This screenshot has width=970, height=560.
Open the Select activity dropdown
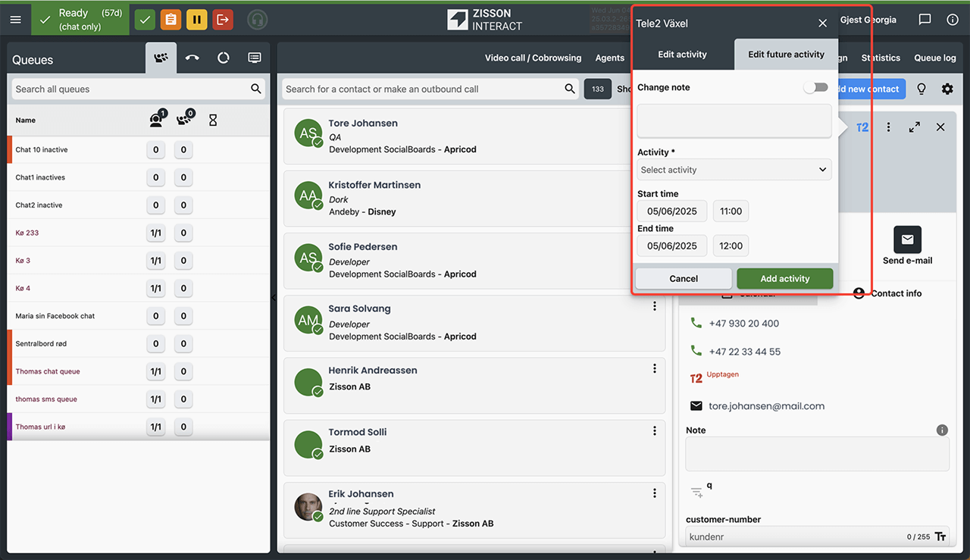click(x=734, y=170)
